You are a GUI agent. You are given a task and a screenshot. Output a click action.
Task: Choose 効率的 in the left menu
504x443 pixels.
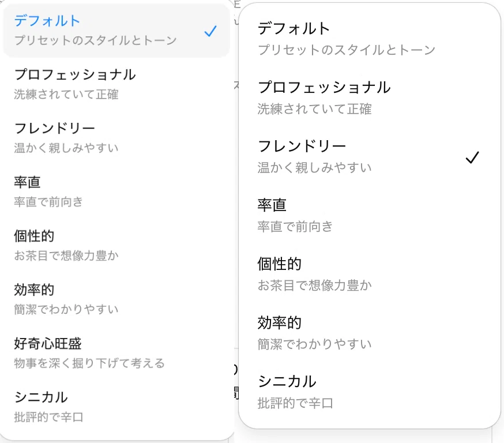116,299
